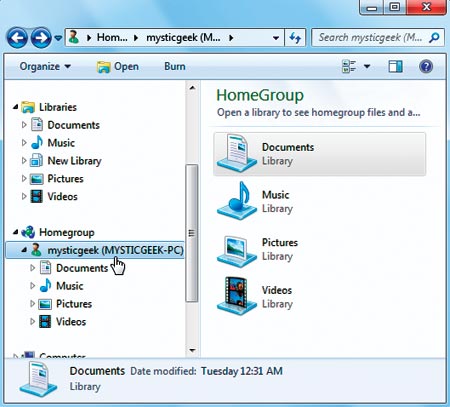The image size is (450, 407).
Task: Click the mysticgeek (M... breadcrumb segment
Action: (x=183, y=37)
